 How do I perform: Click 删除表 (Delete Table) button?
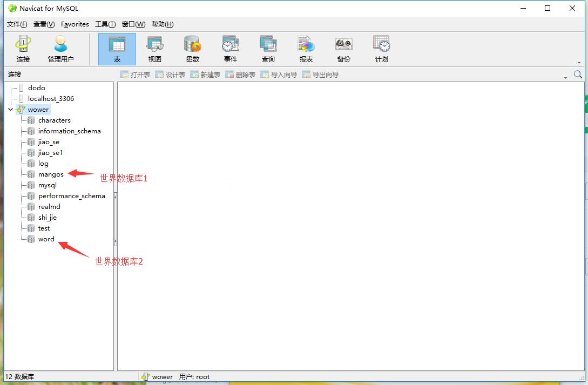click(x=240, y=75)
